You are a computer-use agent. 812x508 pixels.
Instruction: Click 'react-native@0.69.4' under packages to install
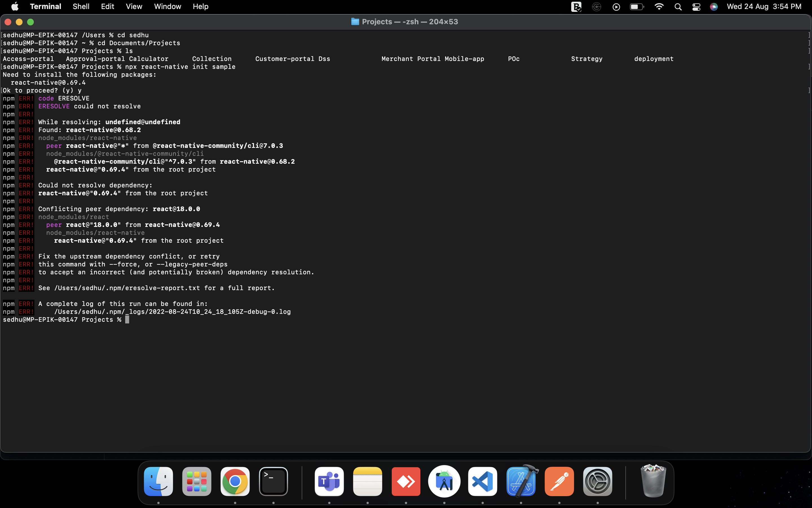point(48,83)
